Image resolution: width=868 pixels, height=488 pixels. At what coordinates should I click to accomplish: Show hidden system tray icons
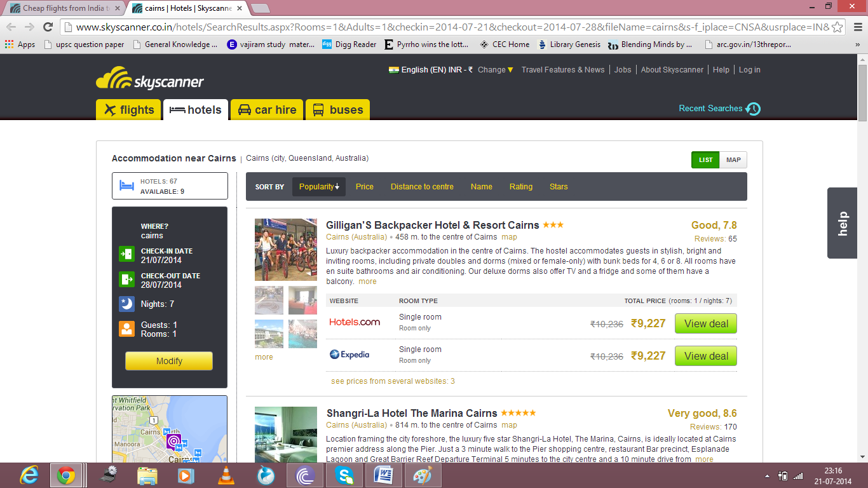point(767,476)
